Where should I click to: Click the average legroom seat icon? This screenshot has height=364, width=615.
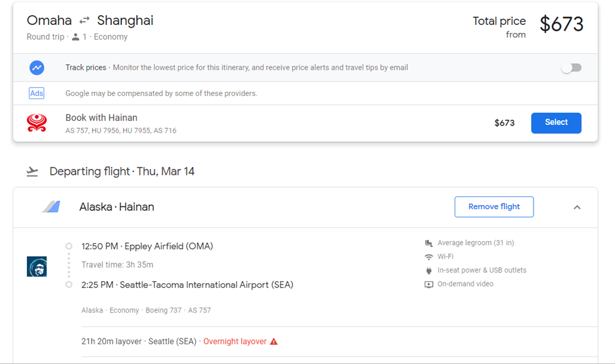[x=429, y=243]
